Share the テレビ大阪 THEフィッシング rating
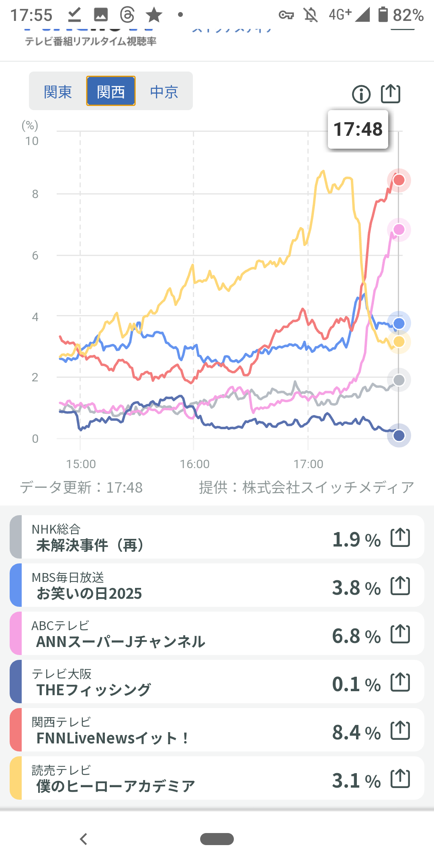 point(400,682)
